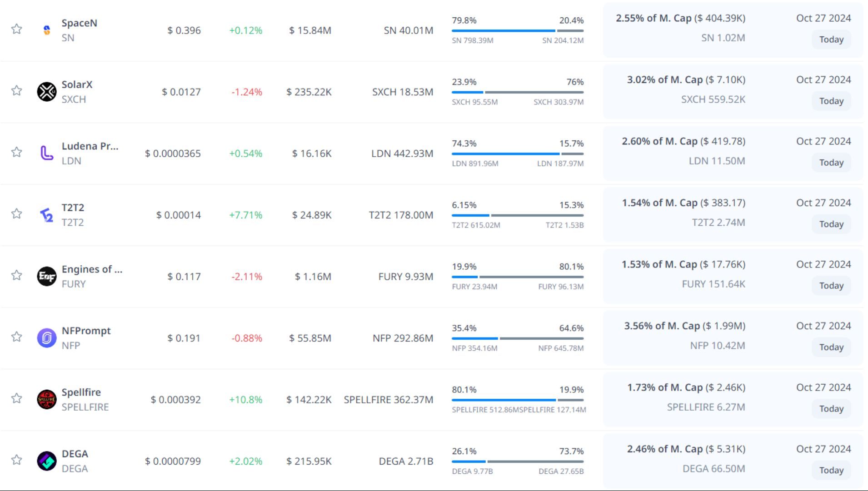This screenshot has height=491, width=868.
Task: Click the Spellfire coin logo icon
Action: click(x=46, y=399)
